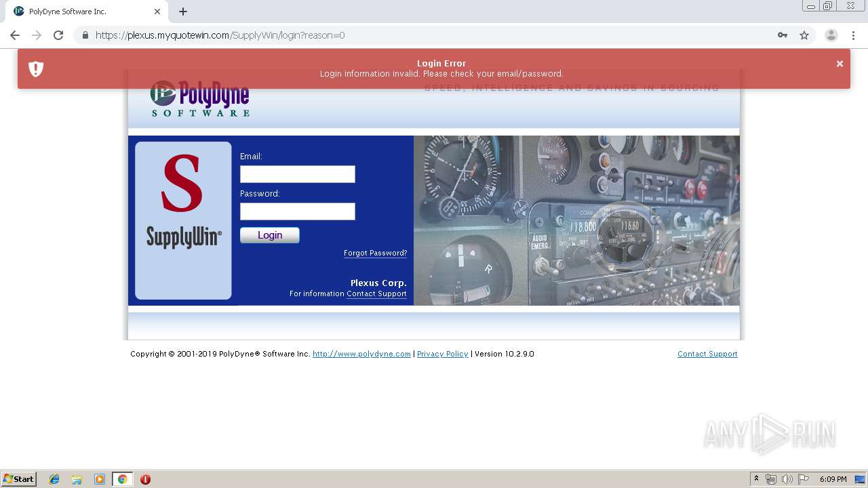Image resolution: width=868 pixels, height=488 pixels.
Task: Open a new tab with plus button
Action: (x=183, y=12)
